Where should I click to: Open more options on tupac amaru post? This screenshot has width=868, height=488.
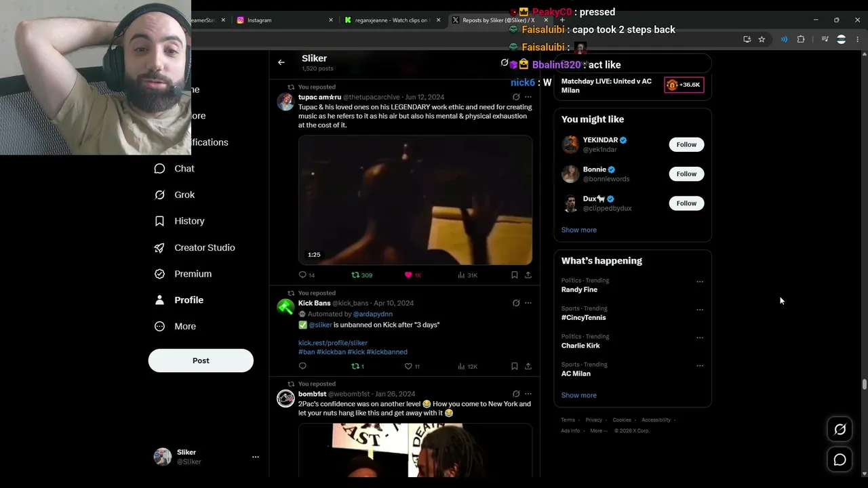point(528,97)
